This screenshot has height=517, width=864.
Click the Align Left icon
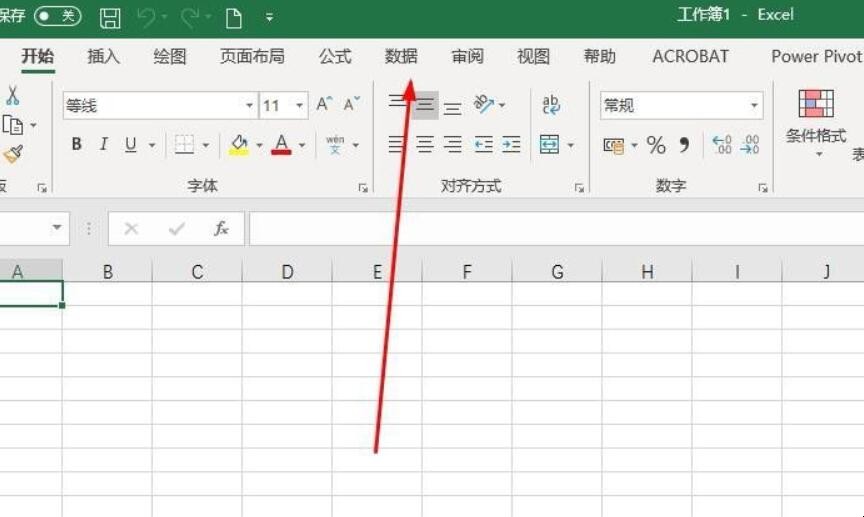point(396,144)
